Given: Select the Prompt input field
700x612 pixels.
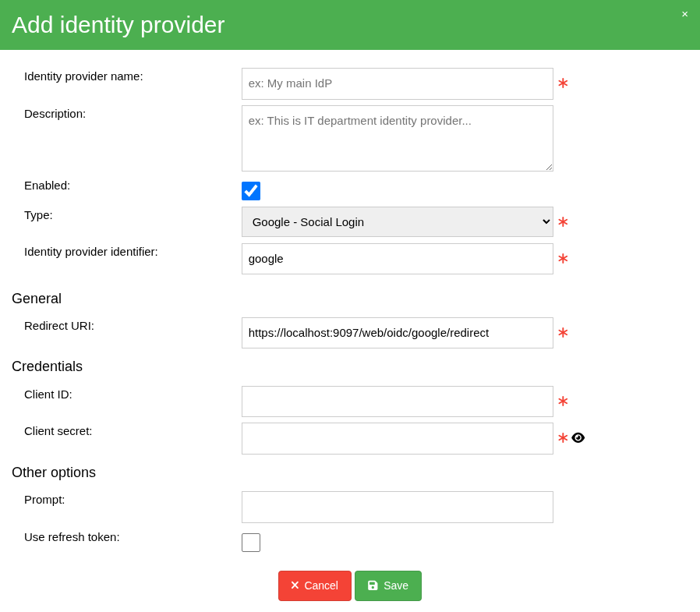Looking at the screenshot, I should 398,507.
